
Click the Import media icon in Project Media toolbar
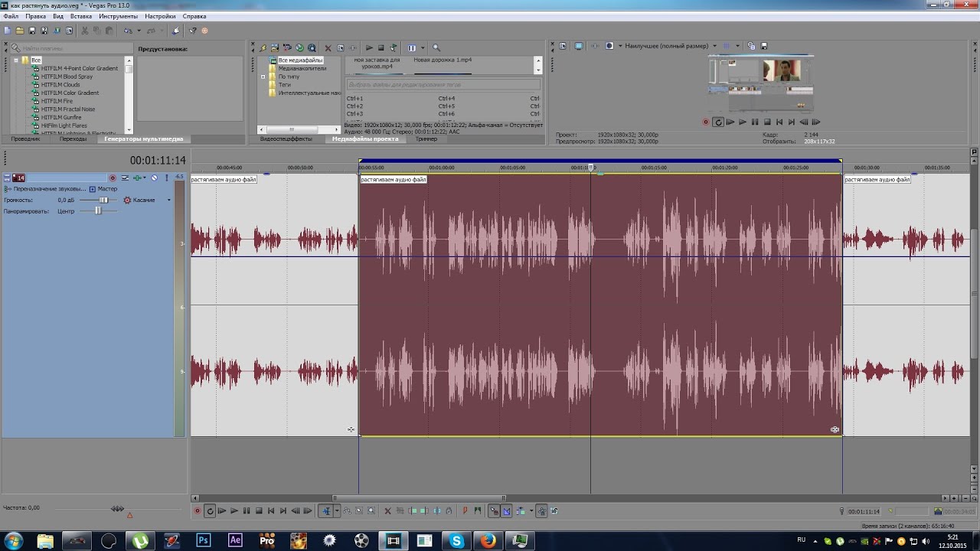coord(274,47)
